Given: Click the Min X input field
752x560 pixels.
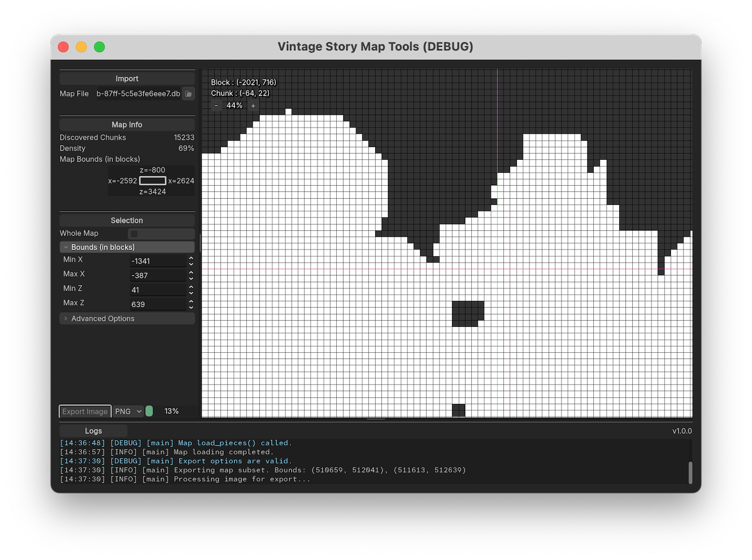Looking at the screenshot, I should [158, 261].
